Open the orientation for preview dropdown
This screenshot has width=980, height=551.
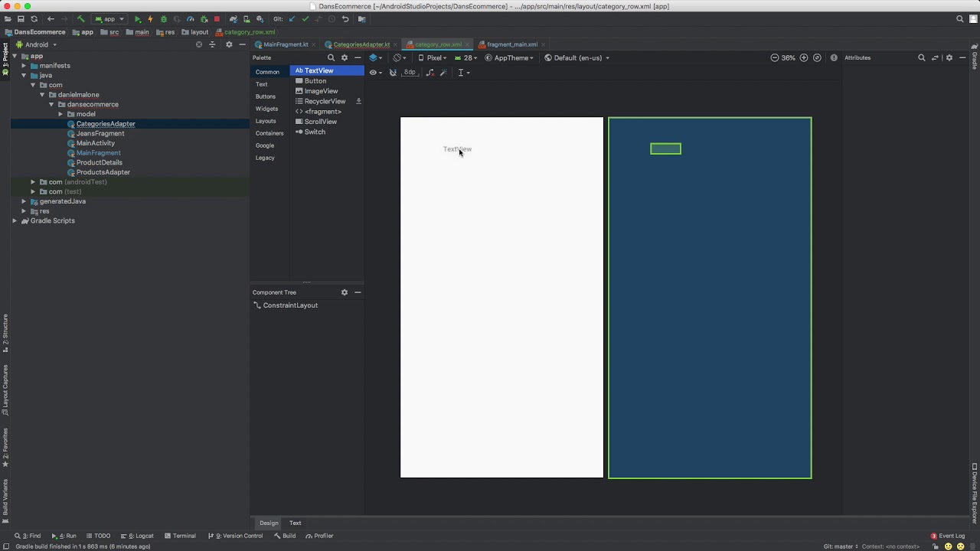(399, 57)
